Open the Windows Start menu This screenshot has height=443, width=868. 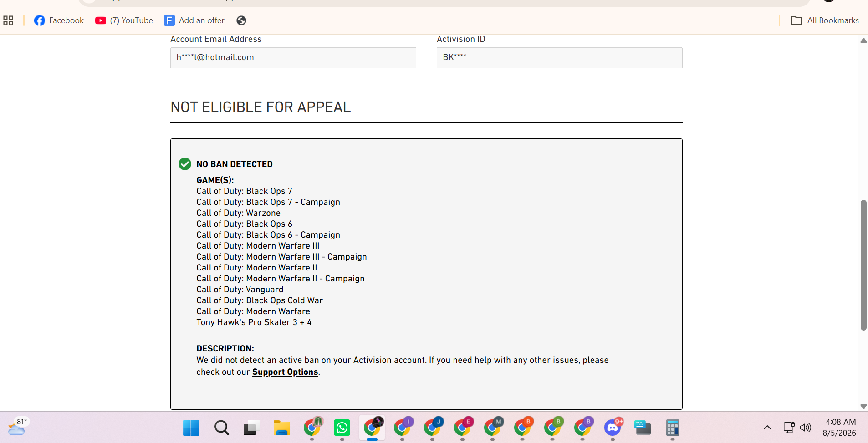[x=191, y=428]
